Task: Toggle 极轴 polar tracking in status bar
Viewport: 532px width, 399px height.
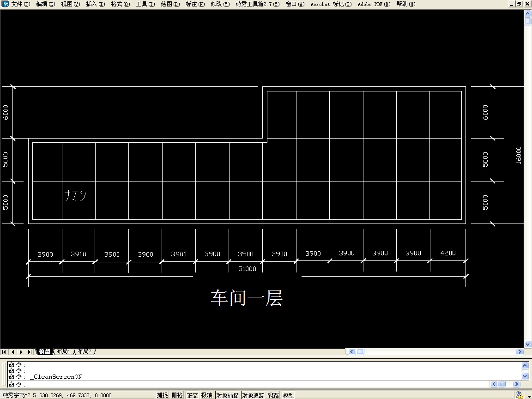Action: click(206, 395)
